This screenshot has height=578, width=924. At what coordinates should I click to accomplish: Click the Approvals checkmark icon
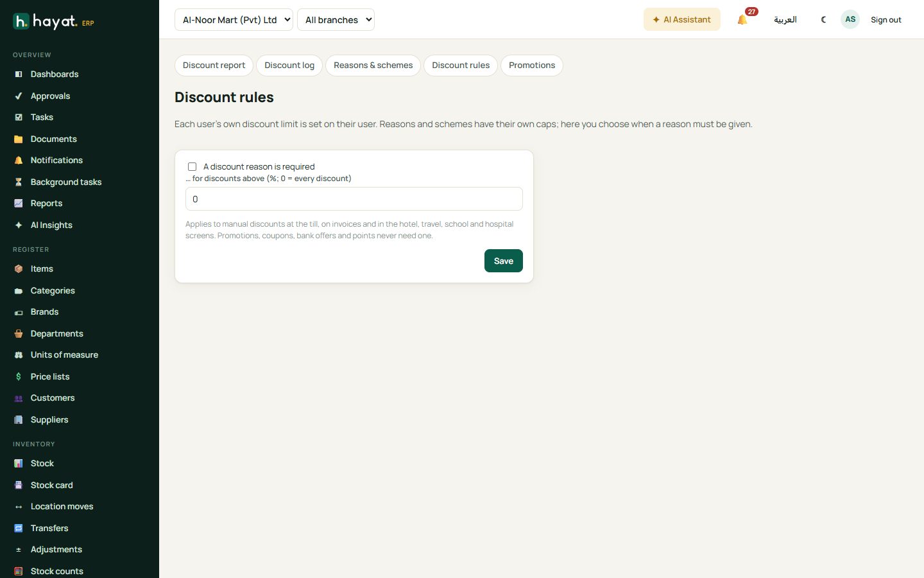(19, 96)
